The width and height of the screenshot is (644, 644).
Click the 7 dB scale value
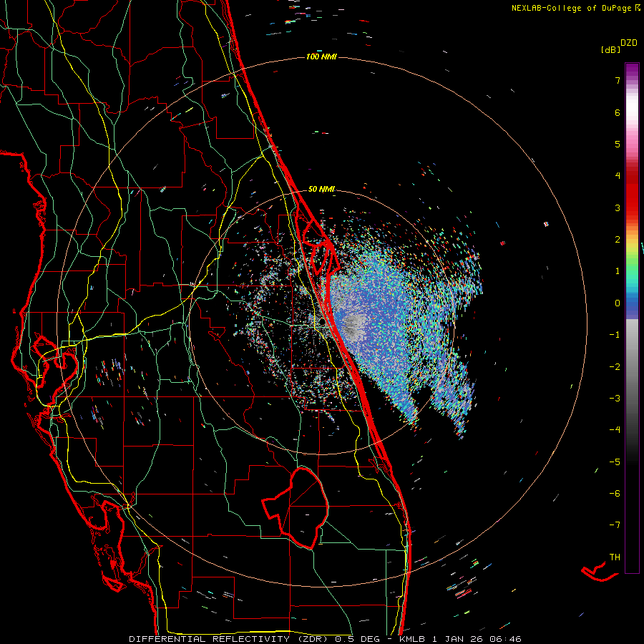click(618, 80)
